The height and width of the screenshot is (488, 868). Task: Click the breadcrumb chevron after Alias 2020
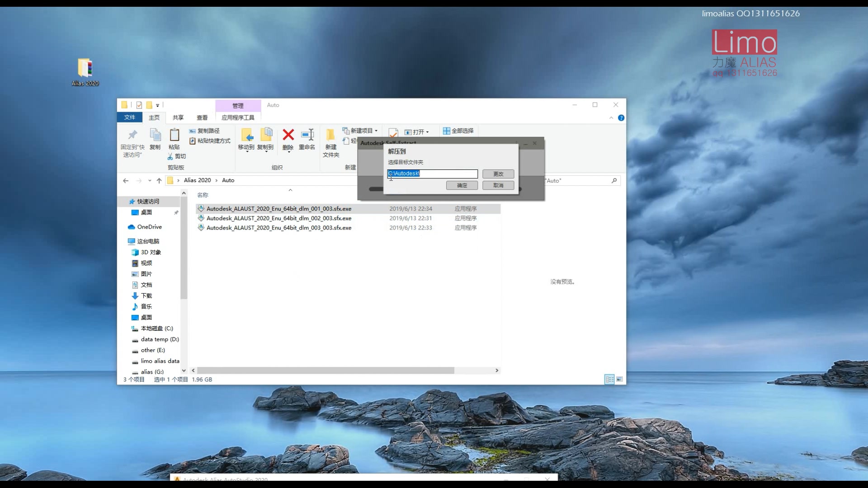(217, 180)
